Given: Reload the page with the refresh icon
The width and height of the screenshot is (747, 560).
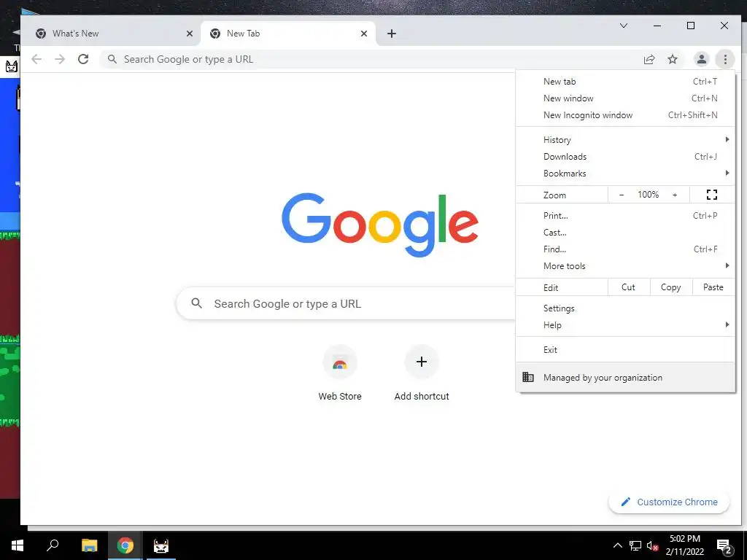Looking at the screenshot, I should pos(83,59).
